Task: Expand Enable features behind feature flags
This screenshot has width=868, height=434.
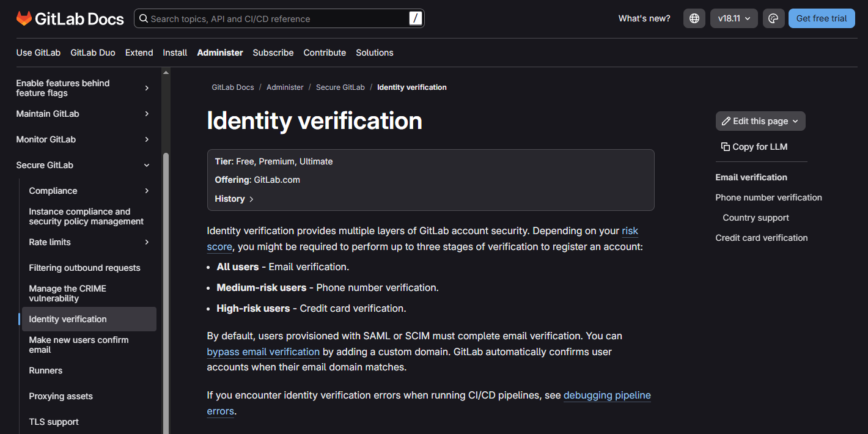Action: coord(147,88)
